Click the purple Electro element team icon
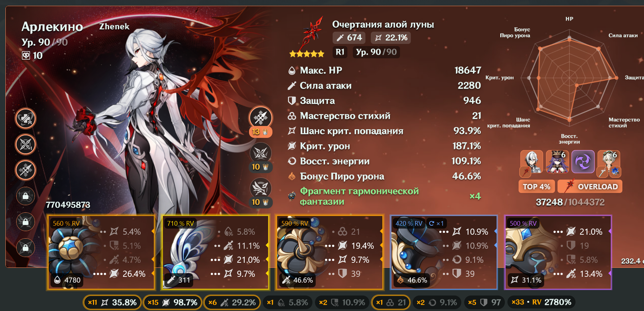 [x=583, y=162]
